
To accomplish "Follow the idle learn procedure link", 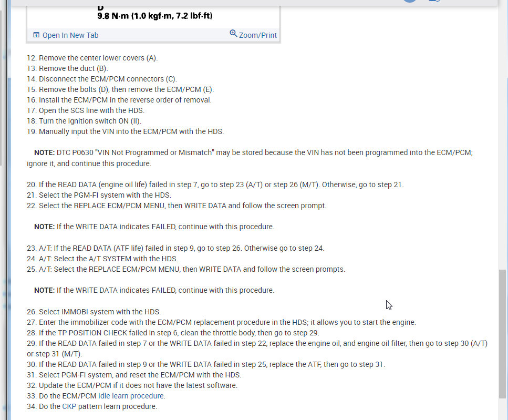I will [x=131, y=396].
